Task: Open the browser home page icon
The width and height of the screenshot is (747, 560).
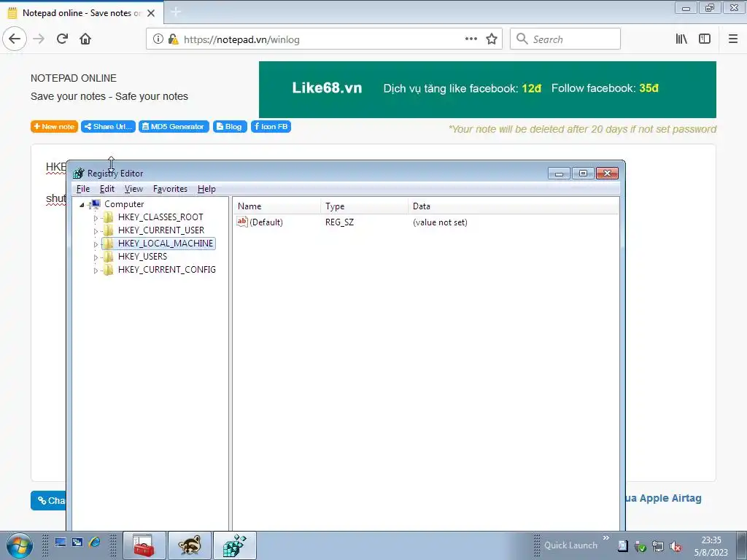Action: point(85,39)
